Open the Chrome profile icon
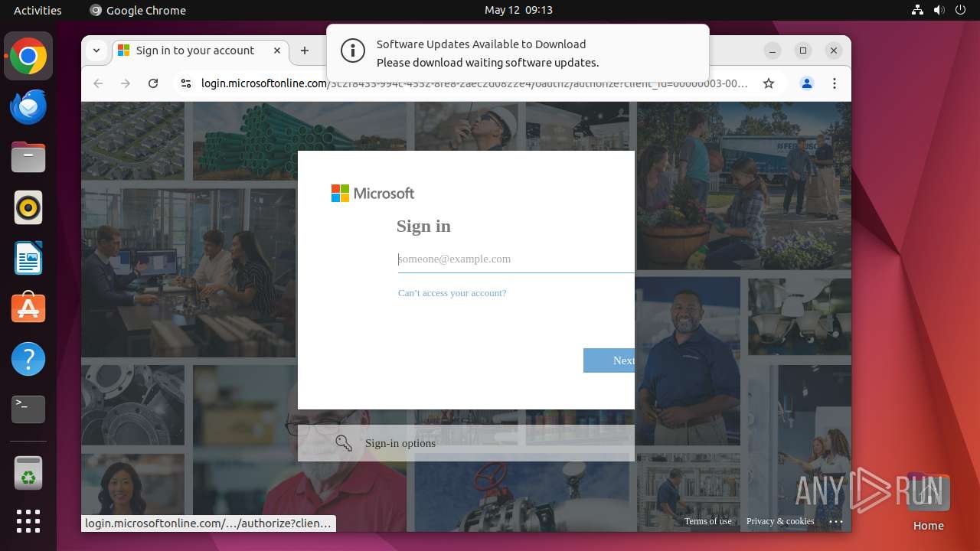Screen dimensions: 980x551 point(807,83)
